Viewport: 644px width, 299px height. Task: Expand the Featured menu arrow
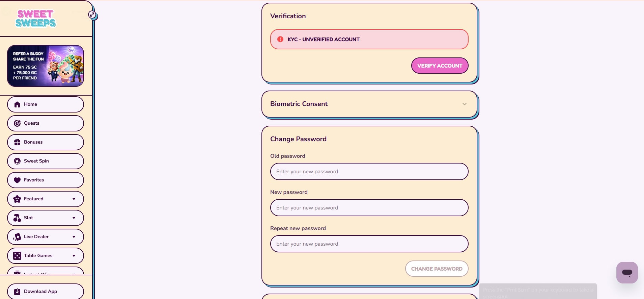(74, 199)
